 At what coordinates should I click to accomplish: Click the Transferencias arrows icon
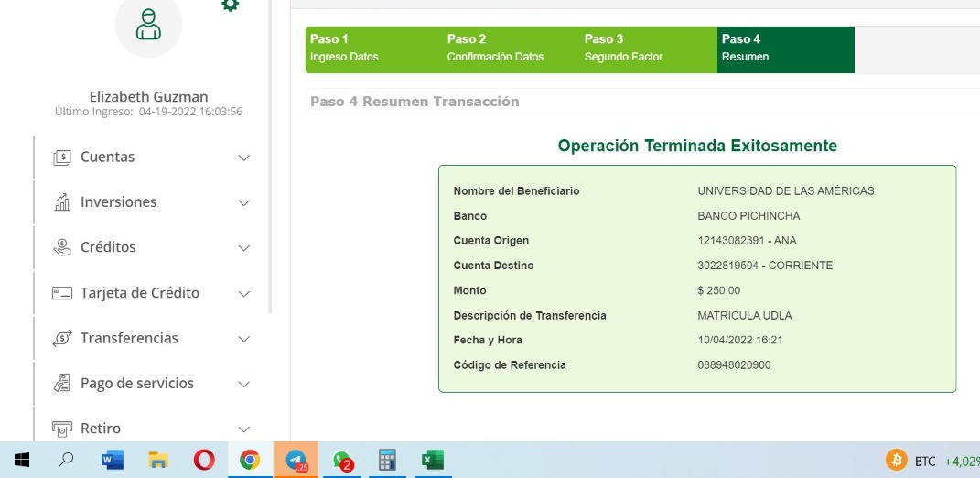(62, 339)
